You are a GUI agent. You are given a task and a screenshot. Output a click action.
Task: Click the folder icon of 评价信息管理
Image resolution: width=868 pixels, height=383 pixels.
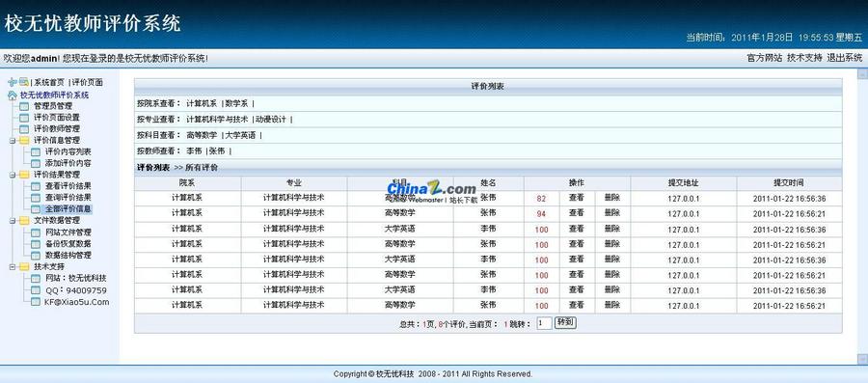pos(24,140)
